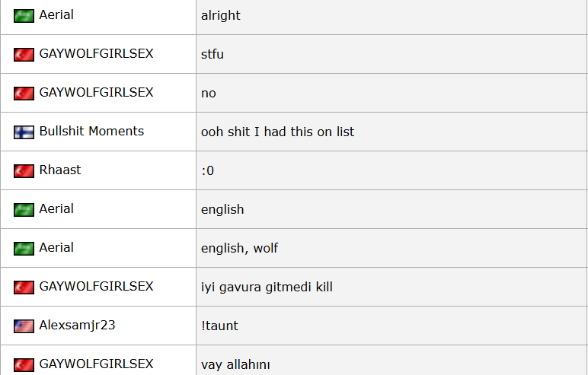Open the Bullshit Moments player name
This screenshot has height=375, width=588.
pyautogui.click(x=91, y=131)
